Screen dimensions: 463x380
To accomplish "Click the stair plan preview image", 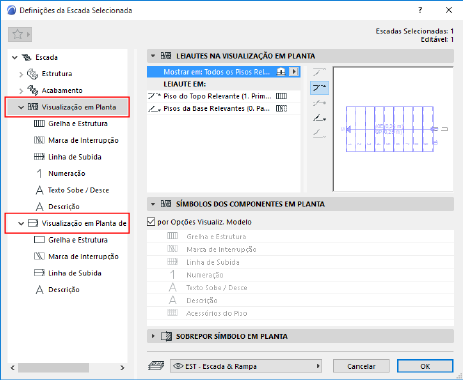I will [393, 129].
